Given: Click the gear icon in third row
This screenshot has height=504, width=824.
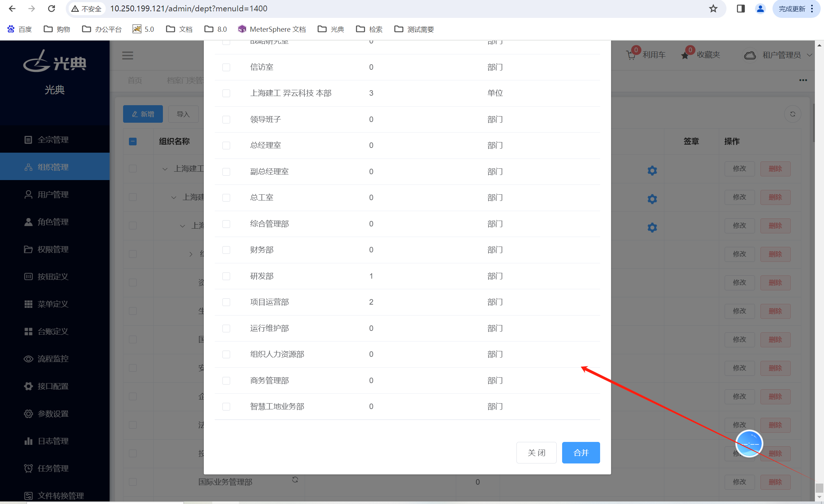Looking at the screenshot, I should click(x=652, y=228).
